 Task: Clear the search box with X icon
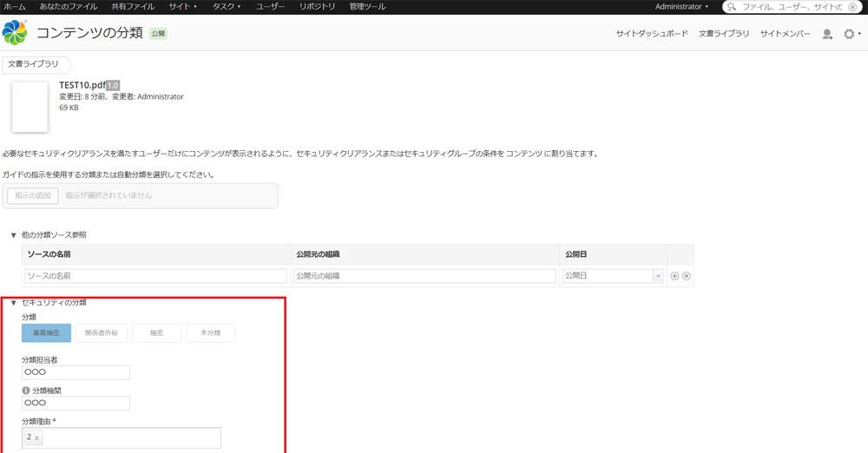coord(853,7)
